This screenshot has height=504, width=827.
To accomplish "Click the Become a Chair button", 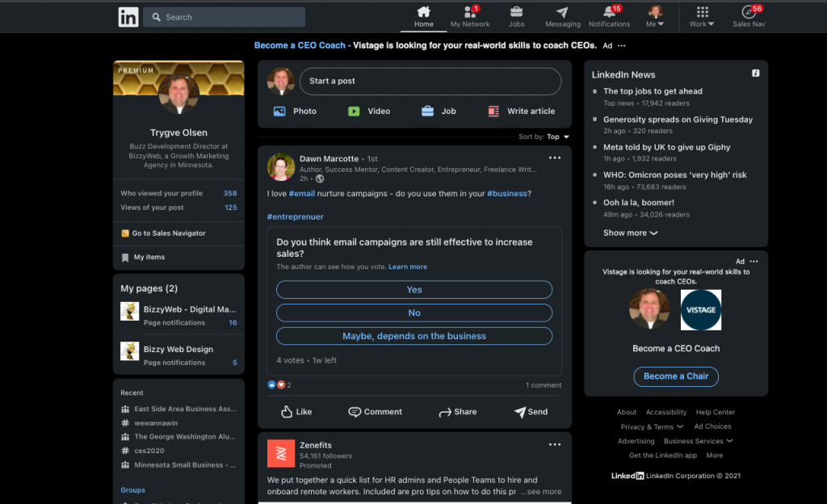I will 676,376.
